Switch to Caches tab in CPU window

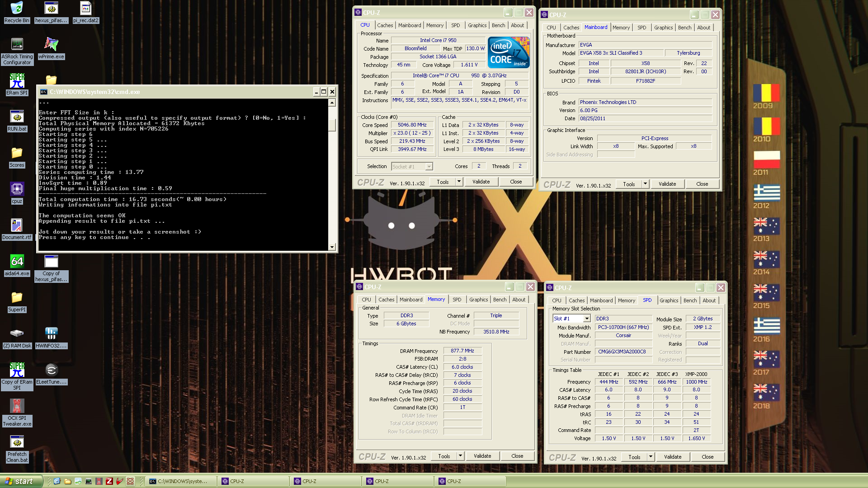coord(385,25)
